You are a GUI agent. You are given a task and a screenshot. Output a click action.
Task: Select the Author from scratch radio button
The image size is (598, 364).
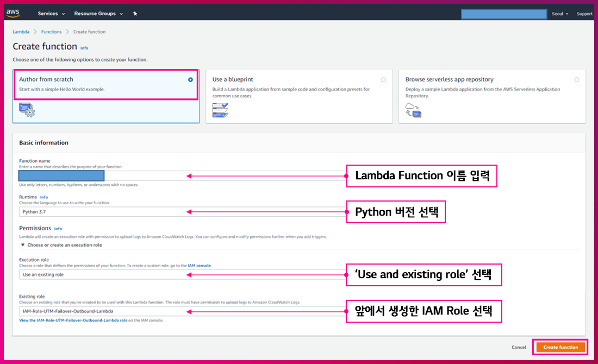190,79
